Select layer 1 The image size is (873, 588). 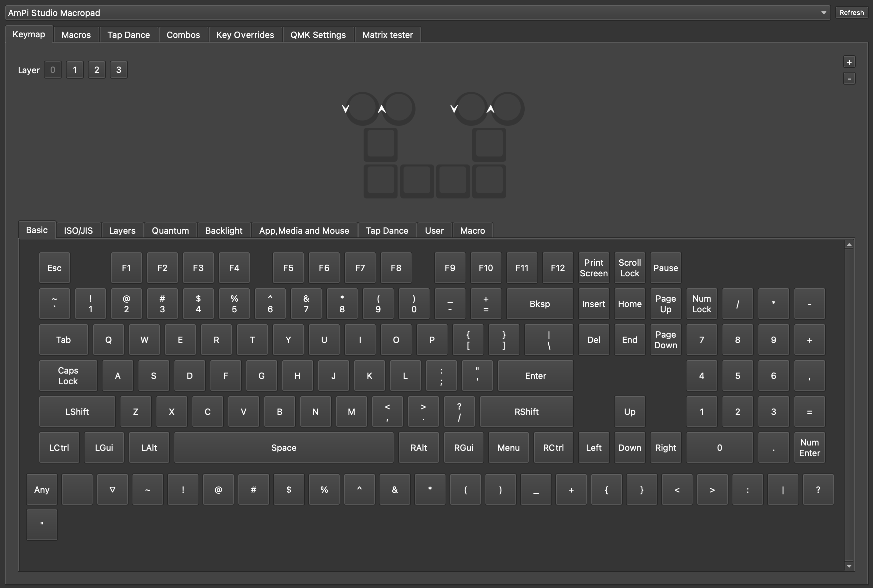(x=75, y=70)
